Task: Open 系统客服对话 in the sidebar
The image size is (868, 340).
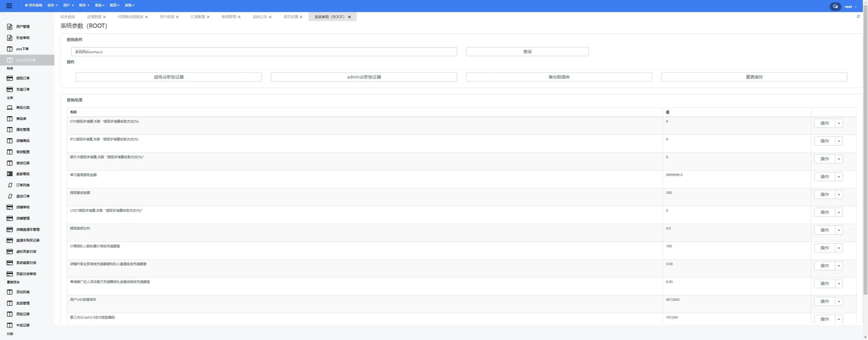Action: click(x=26, y=263)
